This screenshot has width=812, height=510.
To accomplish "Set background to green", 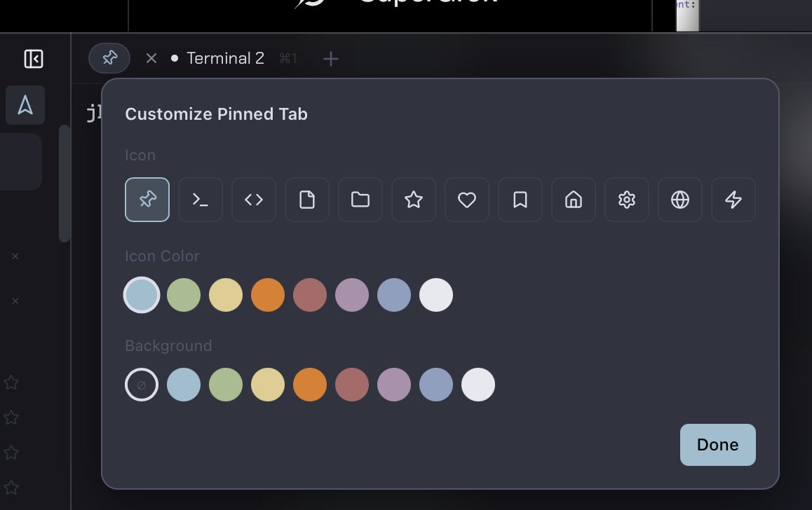I will tap(226, 385).
